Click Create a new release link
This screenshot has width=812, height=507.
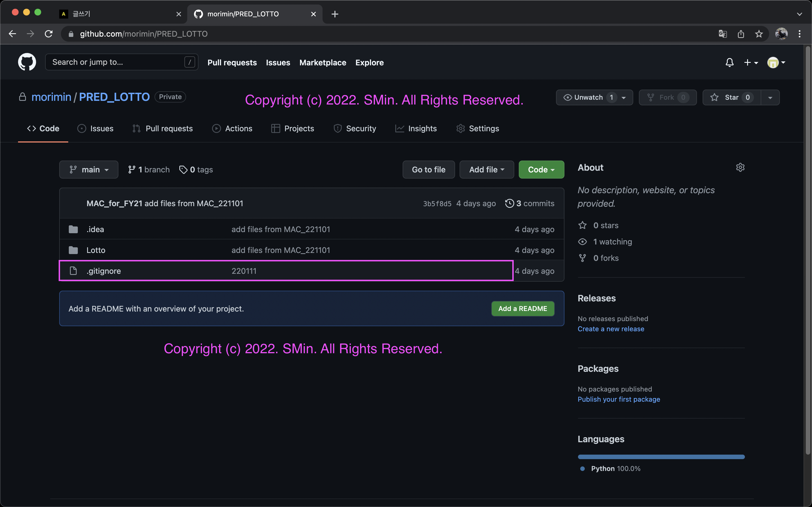coord(611,329)
